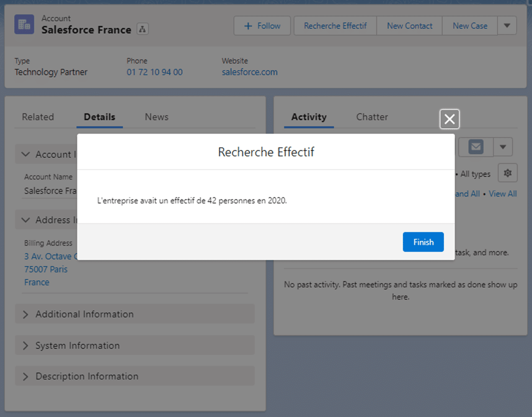Click the Account building icon
The image size is (532, 417).
[x=24, y=24]
